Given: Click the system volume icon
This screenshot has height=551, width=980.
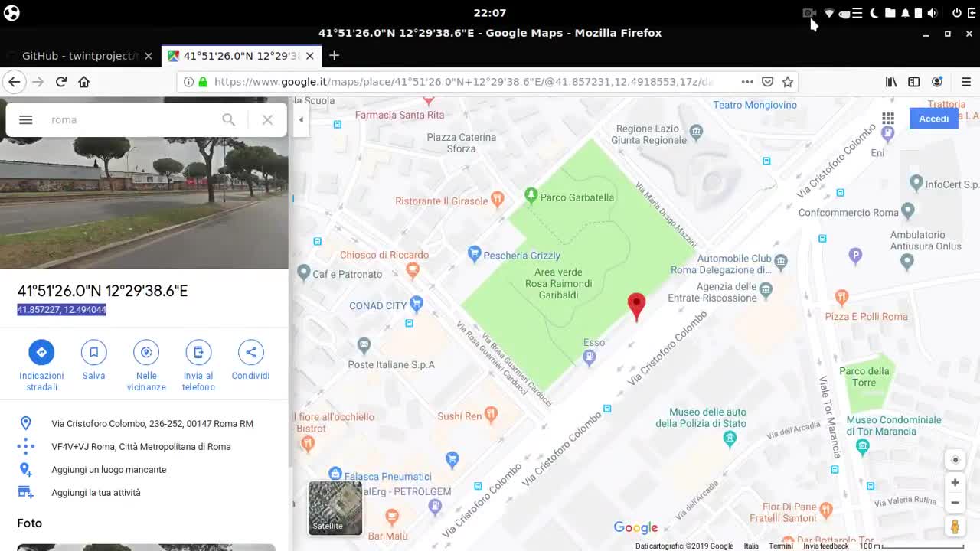Looking at the screenshot, I should click(x=932, y=13).
